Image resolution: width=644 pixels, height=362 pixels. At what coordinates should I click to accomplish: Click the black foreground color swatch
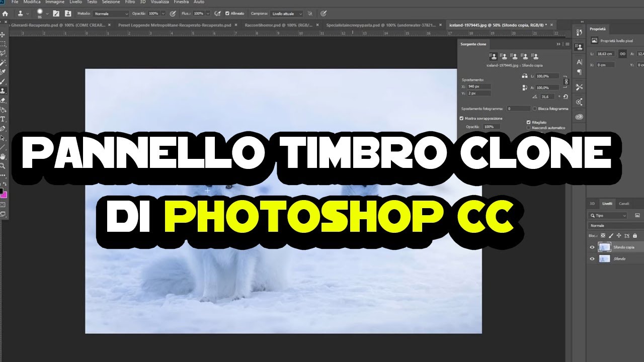(x=1, y=191)
